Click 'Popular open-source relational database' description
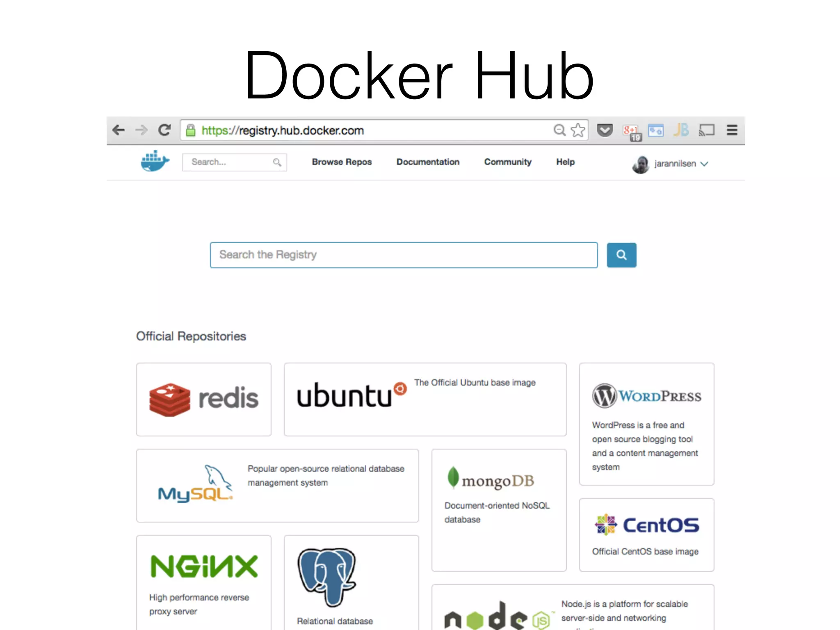 (x=326, y=476)
